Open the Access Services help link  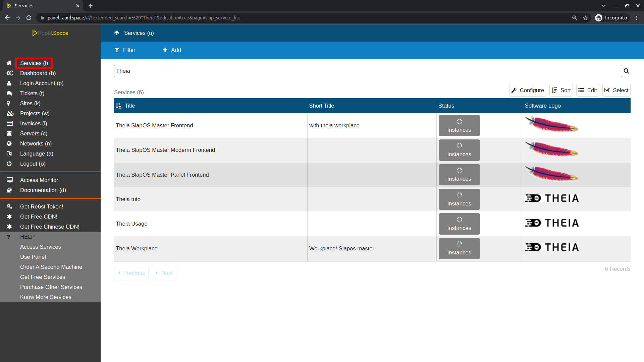[41, 247]
